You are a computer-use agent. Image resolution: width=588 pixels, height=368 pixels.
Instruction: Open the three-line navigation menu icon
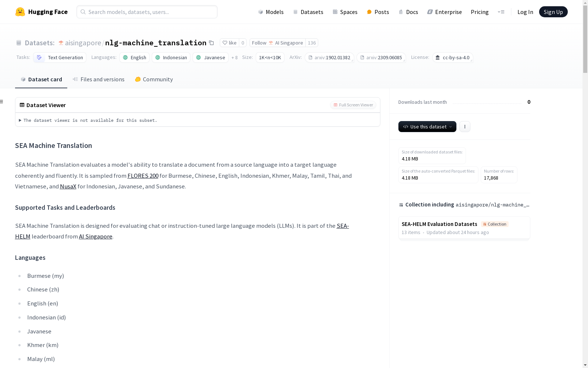501,12
